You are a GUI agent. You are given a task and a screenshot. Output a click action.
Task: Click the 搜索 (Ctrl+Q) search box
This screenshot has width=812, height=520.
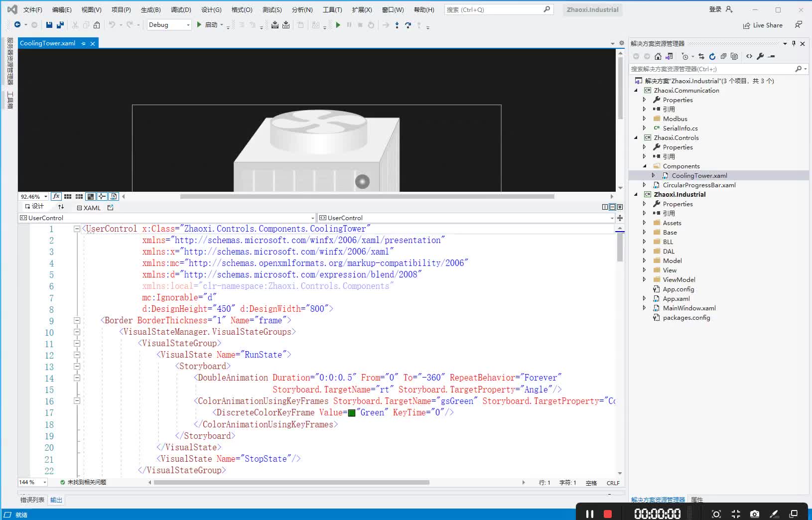tap(498, 9)
